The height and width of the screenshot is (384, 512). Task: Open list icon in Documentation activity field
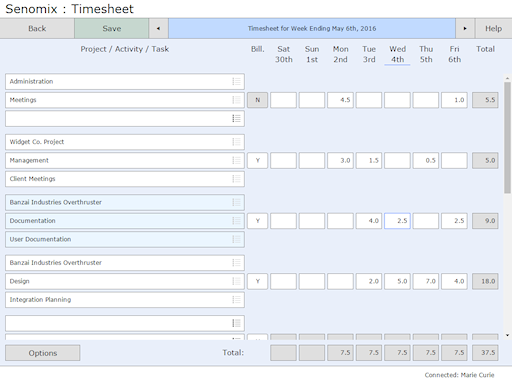click(x=236, y=221)
